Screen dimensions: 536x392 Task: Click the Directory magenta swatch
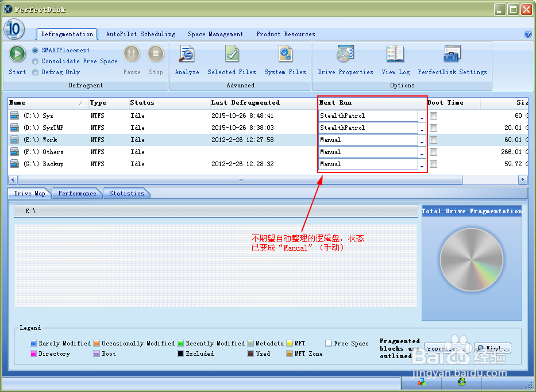pyautogui.click(x=33, y=353)
